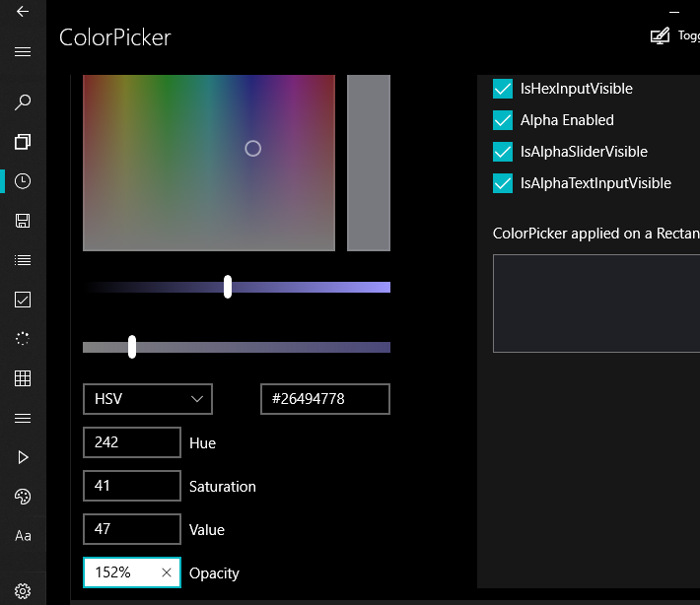Viewport: 700px width, 605px height.
Task: Open the grid icon in sidebar
Action: coord(23,378)
